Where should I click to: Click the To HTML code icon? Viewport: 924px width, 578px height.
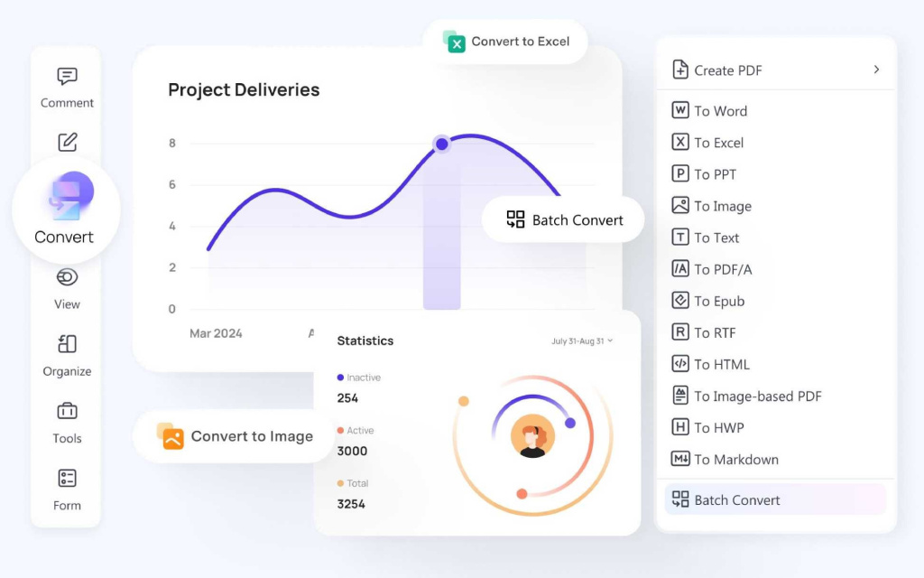click(x=680, y=364)
